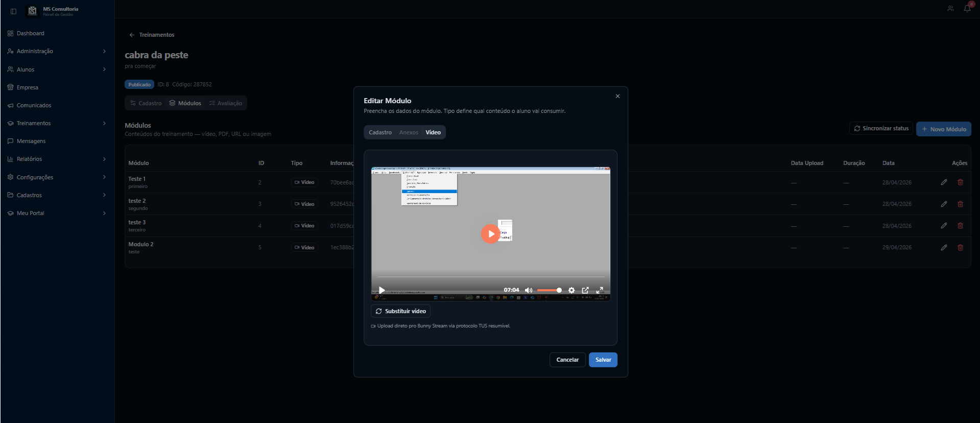
Task: Select the dialog Vídeo tab
Action: pyautogui.click(x=433, y=132)
